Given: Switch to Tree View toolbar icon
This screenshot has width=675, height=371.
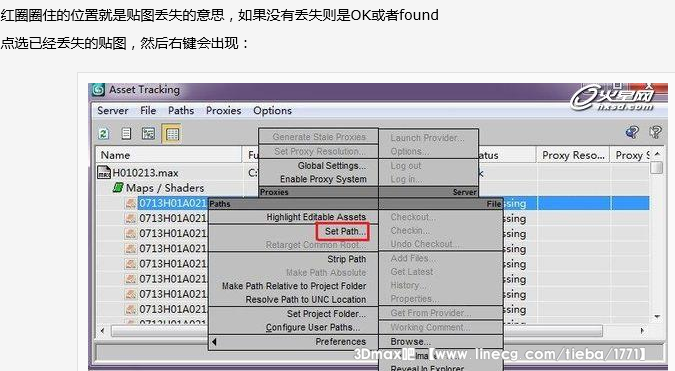Looking at the screenshot, I should point(149,134).
